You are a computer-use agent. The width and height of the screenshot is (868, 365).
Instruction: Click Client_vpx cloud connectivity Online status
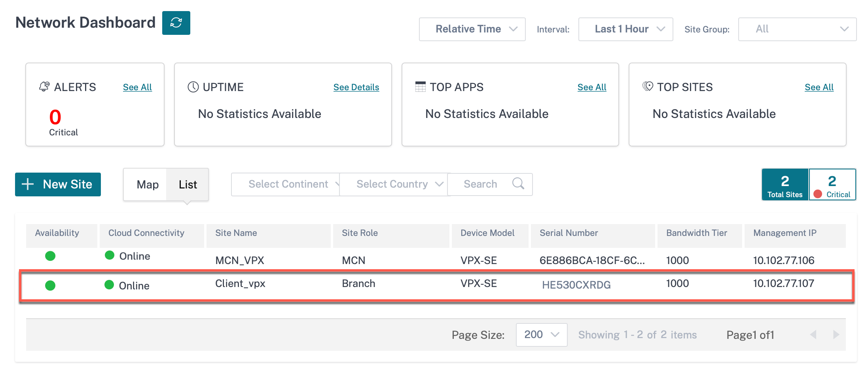click(127, 285)
